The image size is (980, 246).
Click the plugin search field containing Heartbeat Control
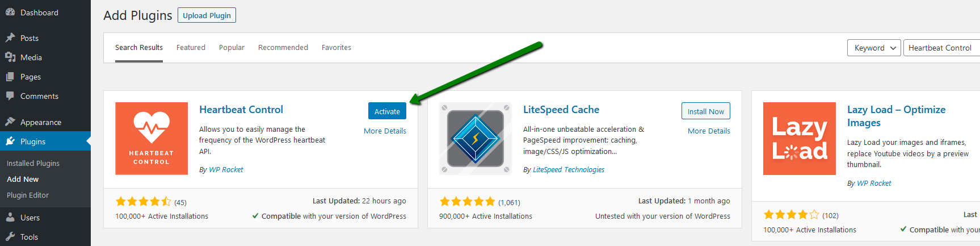pyautogui.click(x=942, y=48)
